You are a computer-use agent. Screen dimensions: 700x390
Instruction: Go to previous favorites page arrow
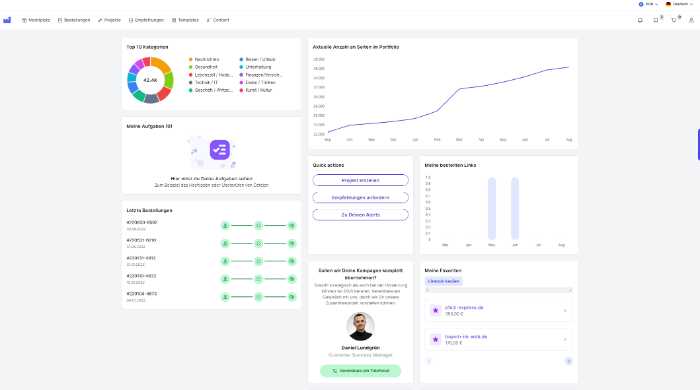tap(429, 361)
